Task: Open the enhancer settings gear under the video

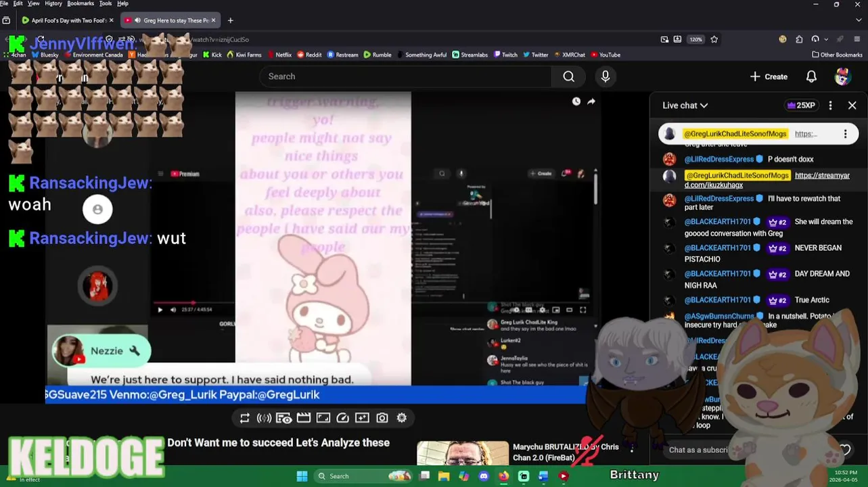Action: pyautogui.click(x=402, y=418)
